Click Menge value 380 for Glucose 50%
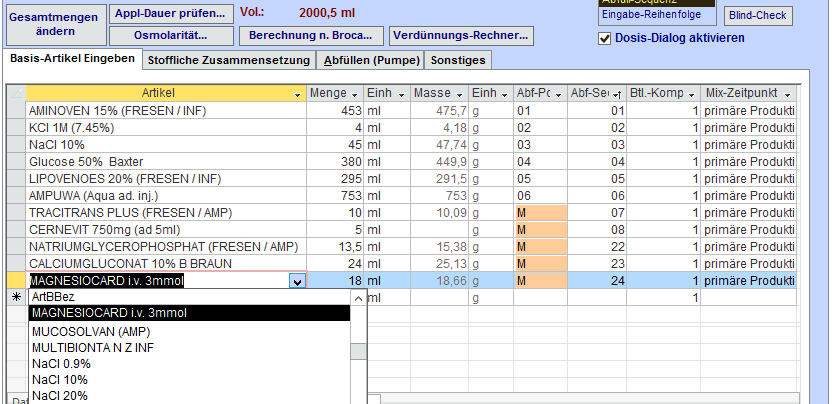 [x=335, y=162]
